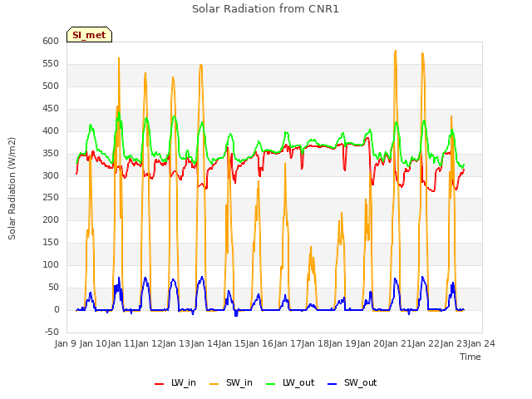Click the Jan 23 x-axis label
Viewport: 532px width, 399px height.
[x=454, y=343]
